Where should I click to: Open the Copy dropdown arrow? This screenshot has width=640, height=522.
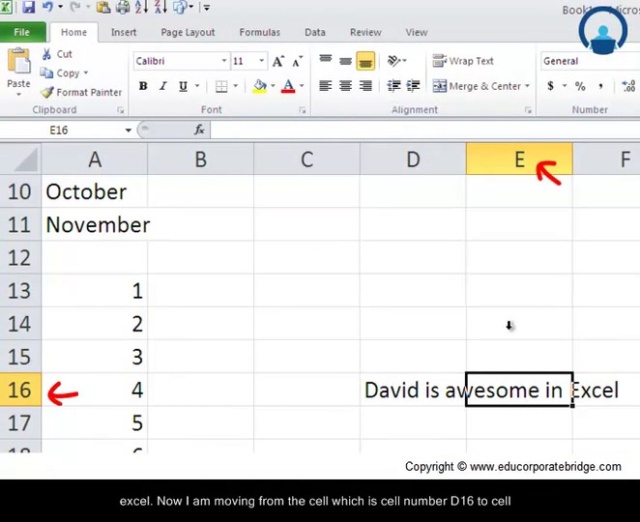[86, 73]
